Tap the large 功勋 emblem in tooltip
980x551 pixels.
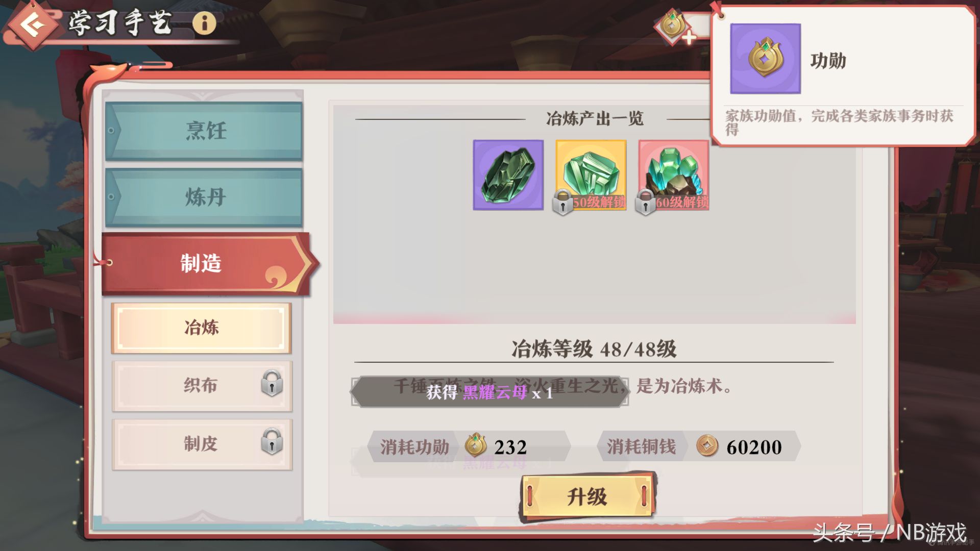[x=765, y=59]
